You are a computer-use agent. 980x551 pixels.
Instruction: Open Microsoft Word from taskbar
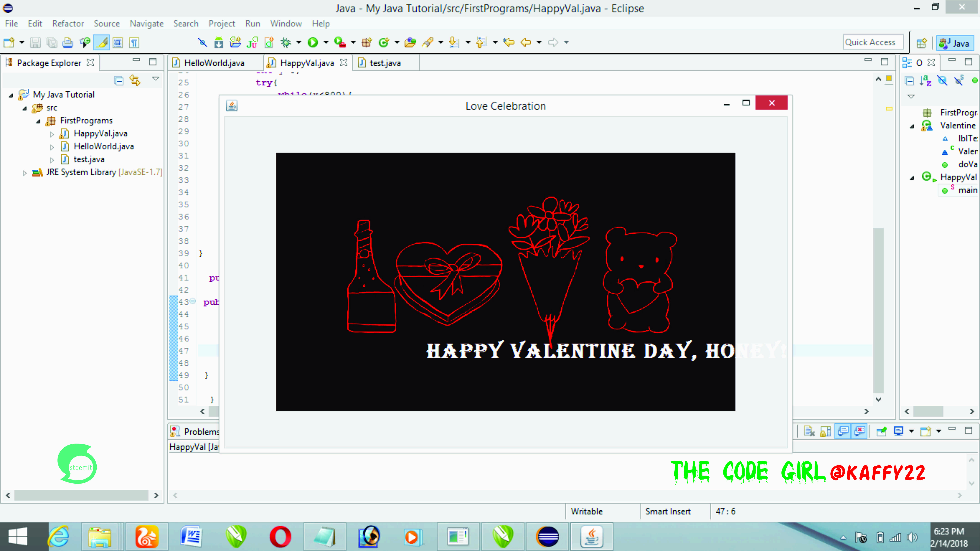(x=191, y=537)
